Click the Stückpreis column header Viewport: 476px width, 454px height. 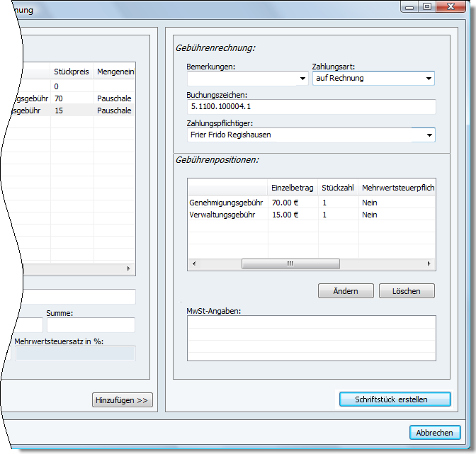pyautogui.click(x=72, y=72)
